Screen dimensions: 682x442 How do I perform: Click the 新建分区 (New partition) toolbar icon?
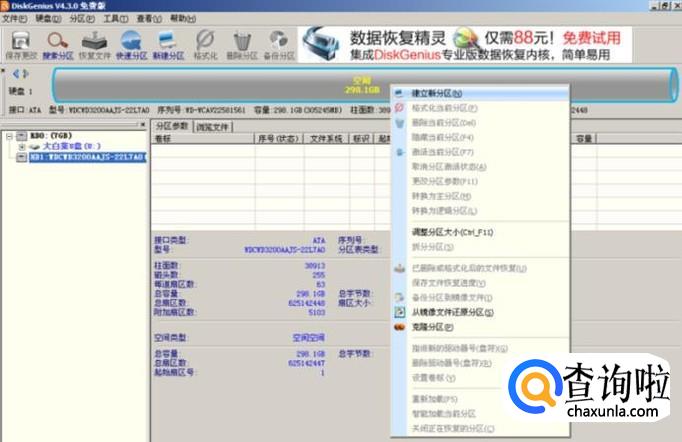pyautogui.click(x=168, y=44)
